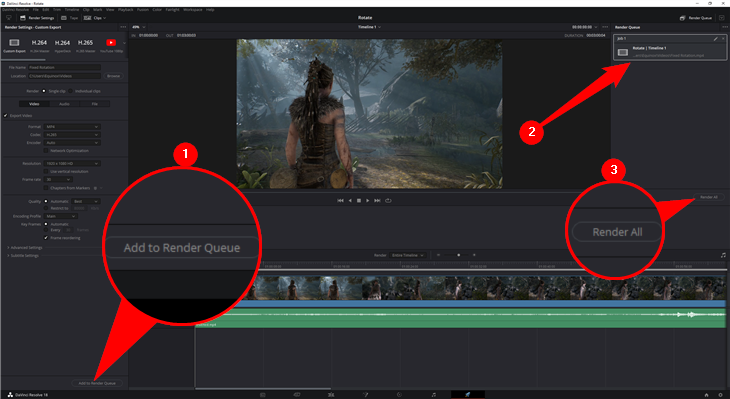Uncheck the Export Video checkbox

6,115
